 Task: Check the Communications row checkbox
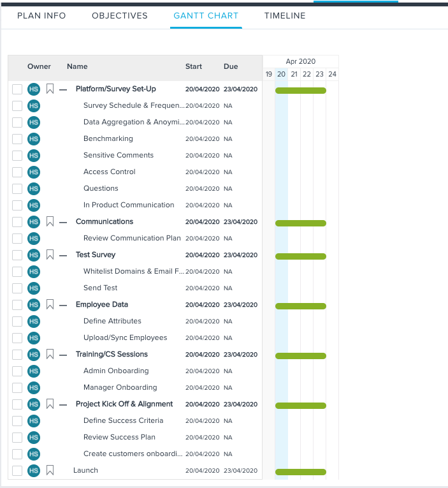(x=17, y=222)
